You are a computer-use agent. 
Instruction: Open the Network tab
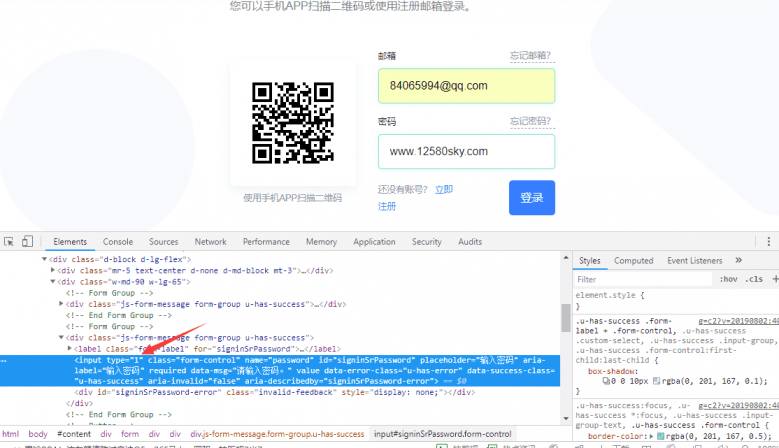210,242
